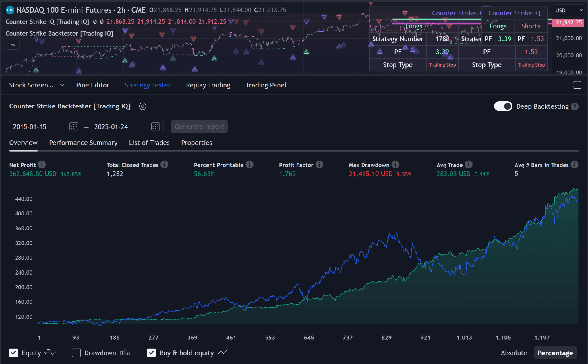Switch to Performance Summary tab
This screenshot has height=364, width=588.
(x=83, y=143)
